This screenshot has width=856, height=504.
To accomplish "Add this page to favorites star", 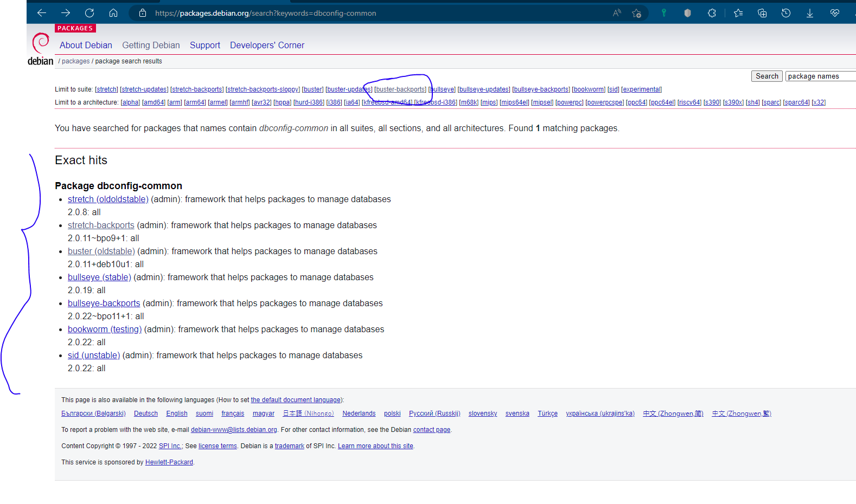I will 637,13.
